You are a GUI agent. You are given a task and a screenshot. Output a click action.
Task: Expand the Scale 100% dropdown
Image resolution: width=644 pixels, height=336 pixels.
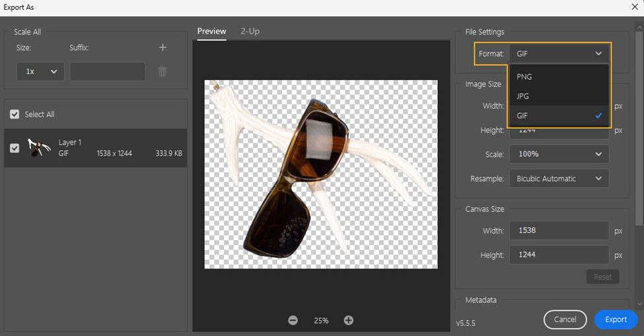pyautogui.click(x=559, y=154)
